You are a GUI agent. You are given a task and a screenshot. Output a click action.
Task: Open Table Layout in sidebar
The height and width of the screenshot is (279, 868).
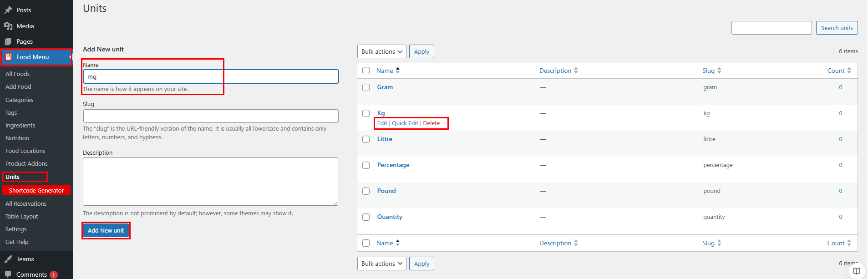(22, 216)
